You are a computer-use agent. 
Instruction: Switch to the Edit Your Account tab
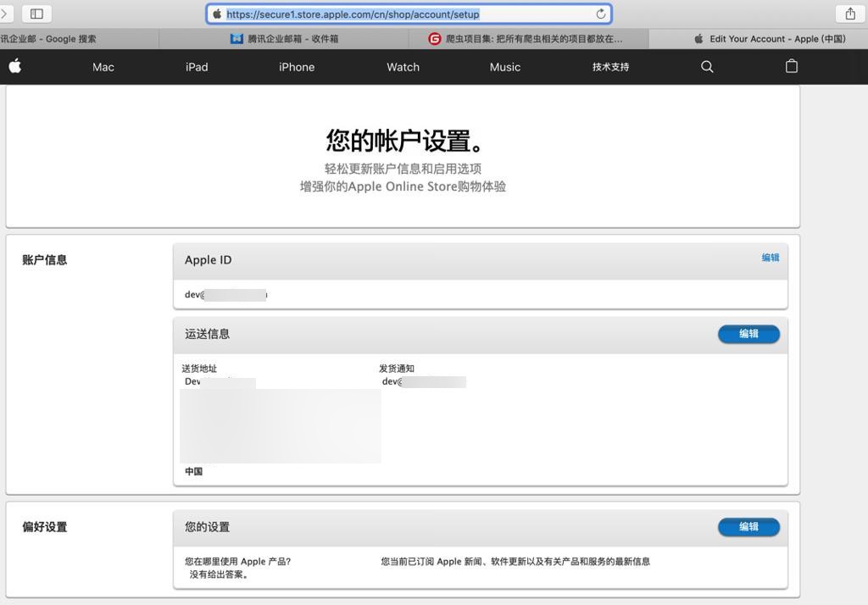click(759, 39)
